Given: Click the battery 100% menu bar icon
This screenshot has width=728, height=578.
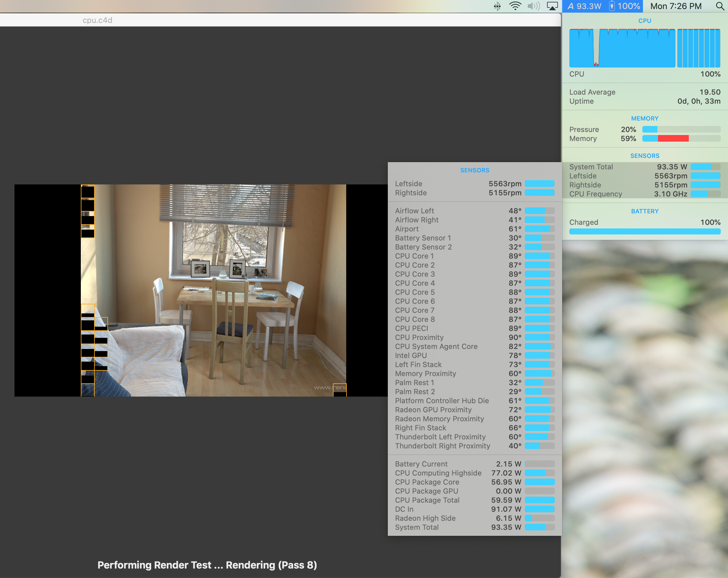Looking at the screenshot, I should tap(624, 6).
